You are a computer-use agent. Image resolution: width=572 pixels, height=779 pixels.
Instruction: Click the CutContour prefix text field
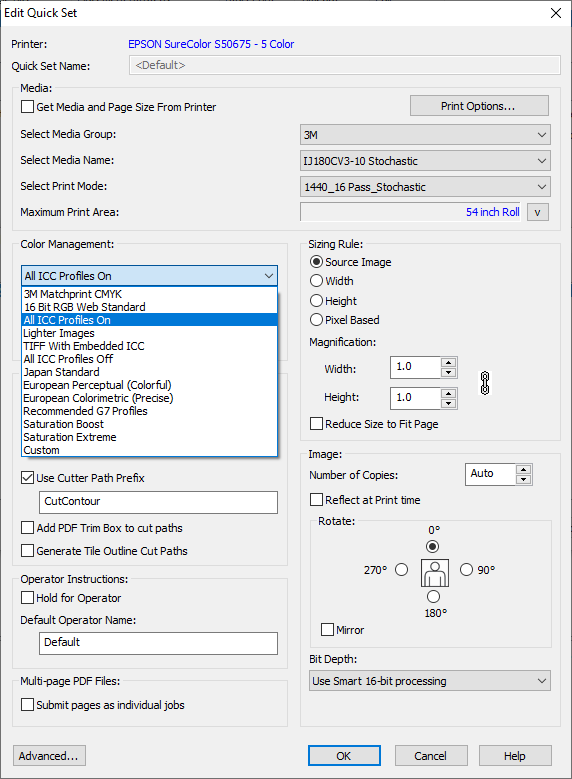pos(159,502)
